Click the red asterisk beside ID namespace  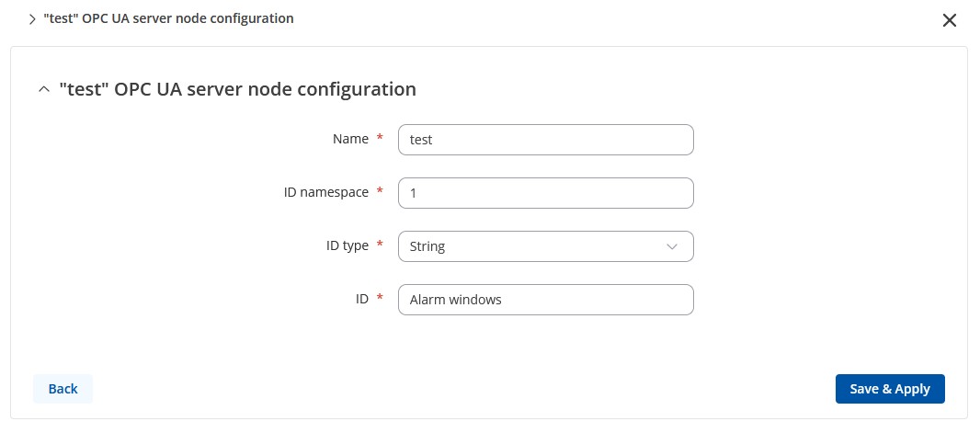[380, 191]
